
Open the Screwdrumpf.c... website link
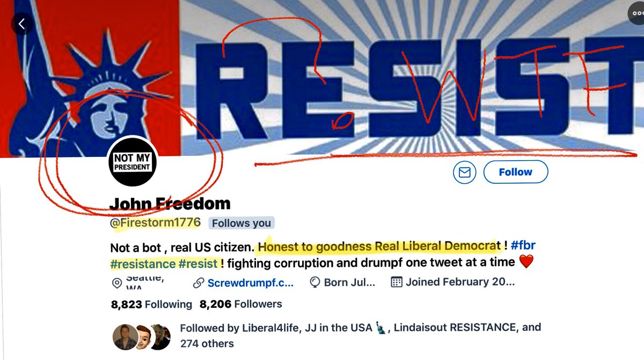coord(251,282)
